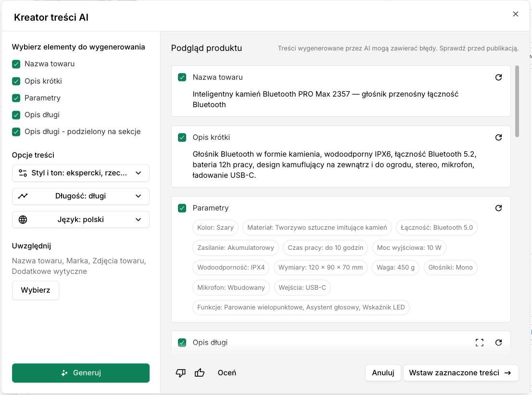
Task: Open the Styl i ton dropdown
Action: [81, 173]
